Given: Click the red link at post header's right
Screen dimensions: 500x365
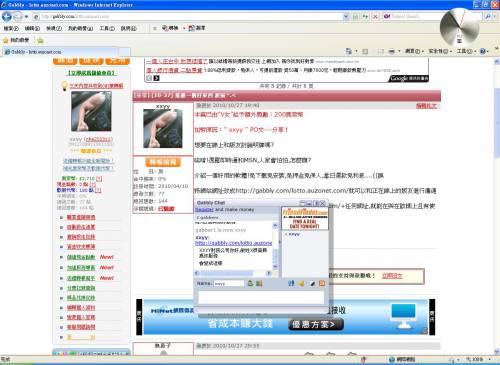Looking at the screenshot, I should pos(426,106).
